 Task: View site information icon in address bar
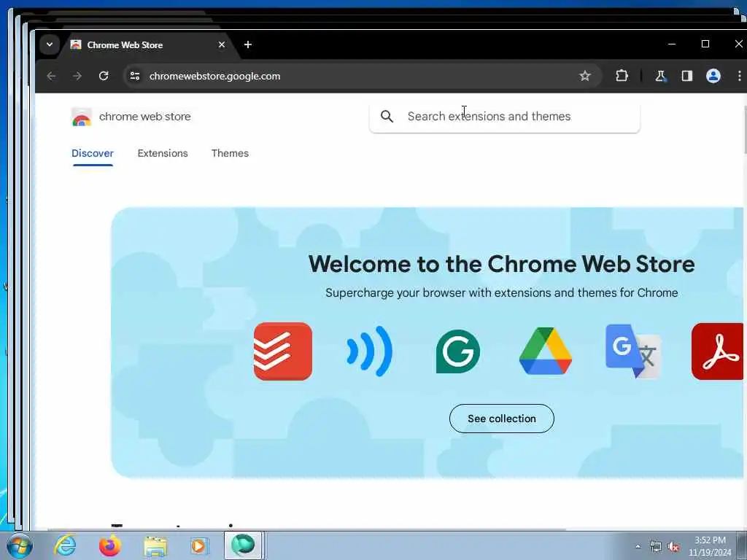135,76
